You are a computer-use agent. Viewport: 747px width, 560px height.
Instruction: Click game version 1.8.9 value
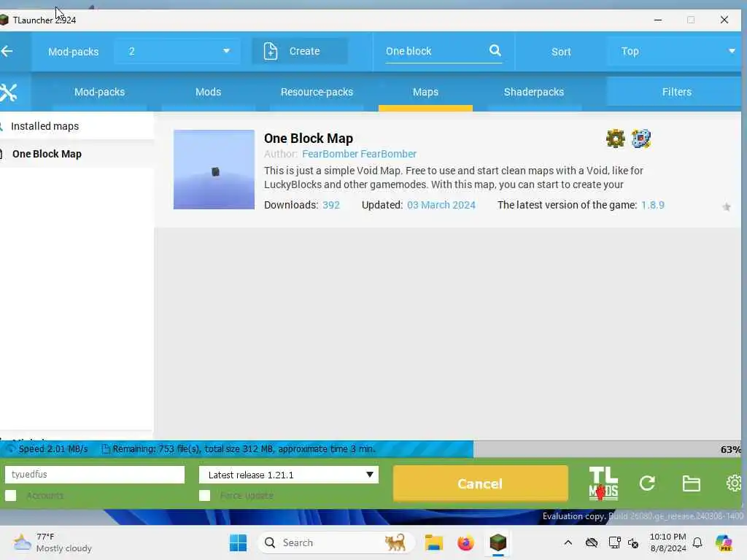click(x=653, y=205)
